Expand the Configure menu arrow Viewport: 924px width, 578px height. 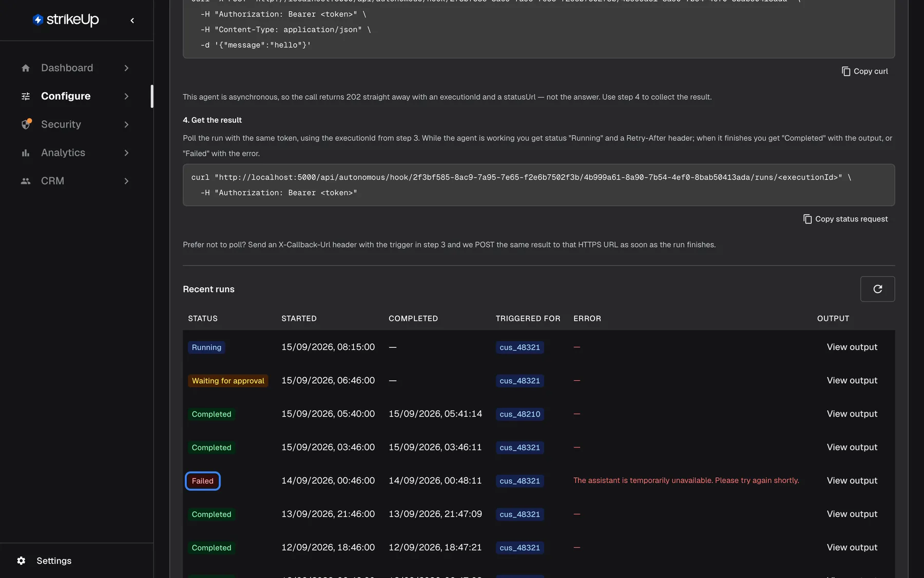click(126, 96)
